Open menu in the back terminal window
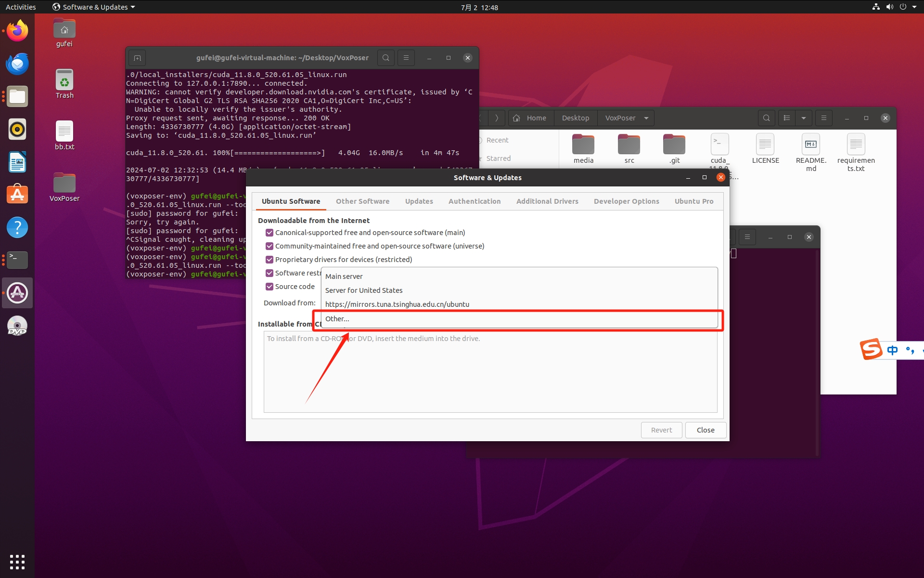The width and height of the screenshot is (924, 578). pyautogui.click(x=747, y=237)
